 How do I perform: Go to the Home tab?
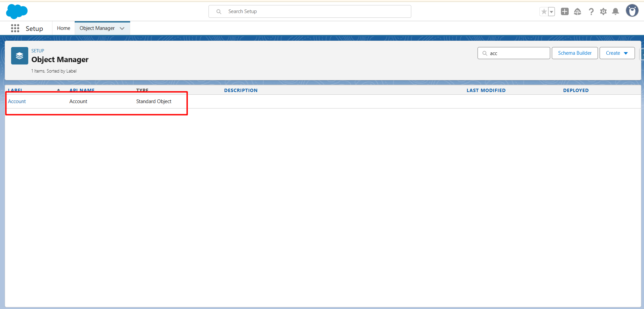(x=64, y=28)
